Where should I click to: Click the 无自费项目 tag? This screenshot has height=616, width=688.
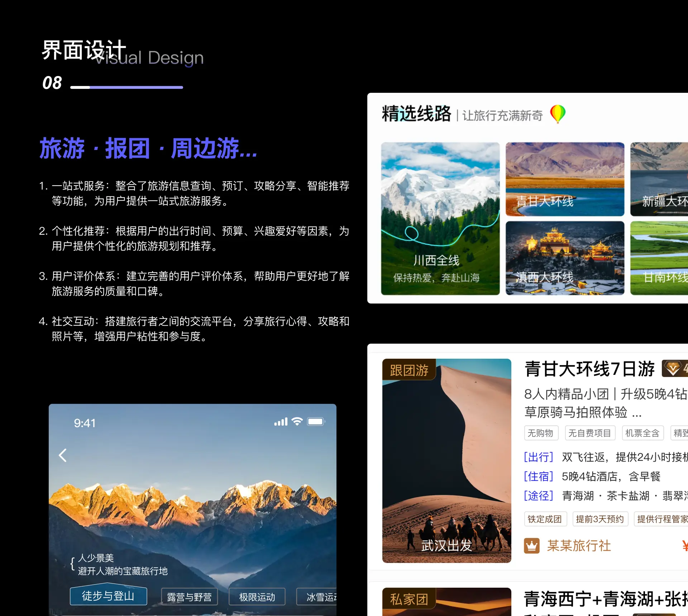590,433
